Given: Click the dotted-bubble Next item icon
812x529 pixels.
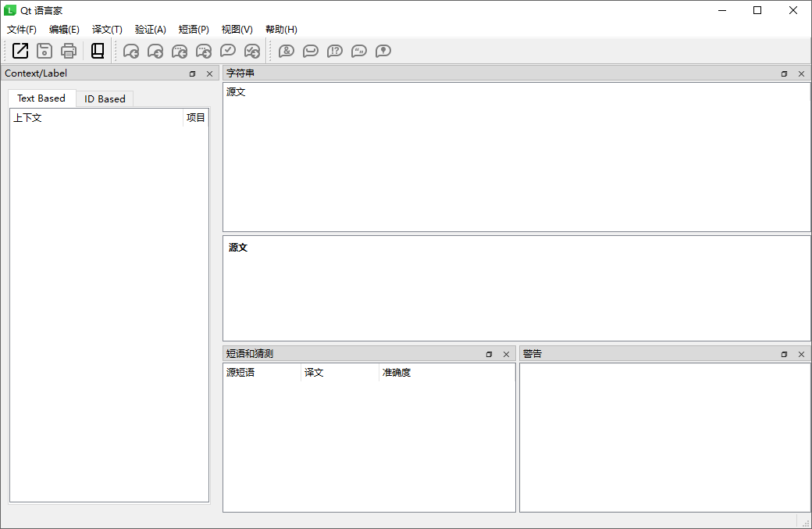Looking at the screenshot, I should [204, 51].
